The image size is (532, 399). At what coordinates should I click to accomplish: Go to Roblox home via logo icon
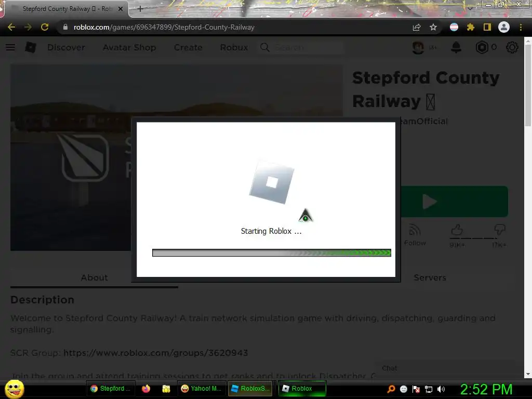[31, 47]
